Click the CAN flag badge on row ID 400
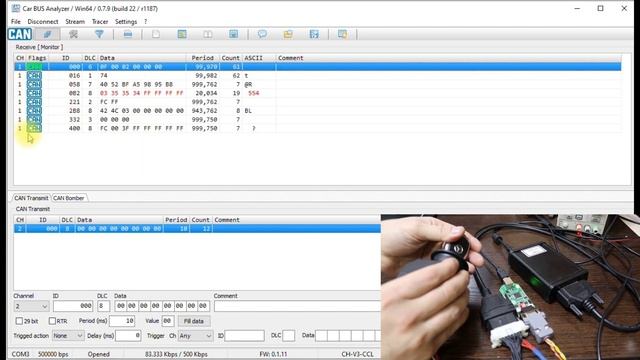This screenshot has width=640, height=360. point(34,129)
